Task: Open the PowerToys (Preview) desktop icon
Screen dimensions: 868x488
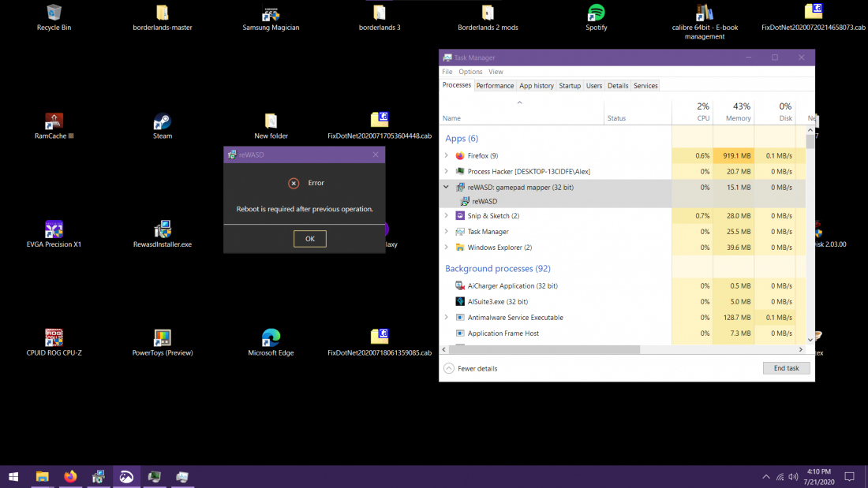Action: pos(163,339)
